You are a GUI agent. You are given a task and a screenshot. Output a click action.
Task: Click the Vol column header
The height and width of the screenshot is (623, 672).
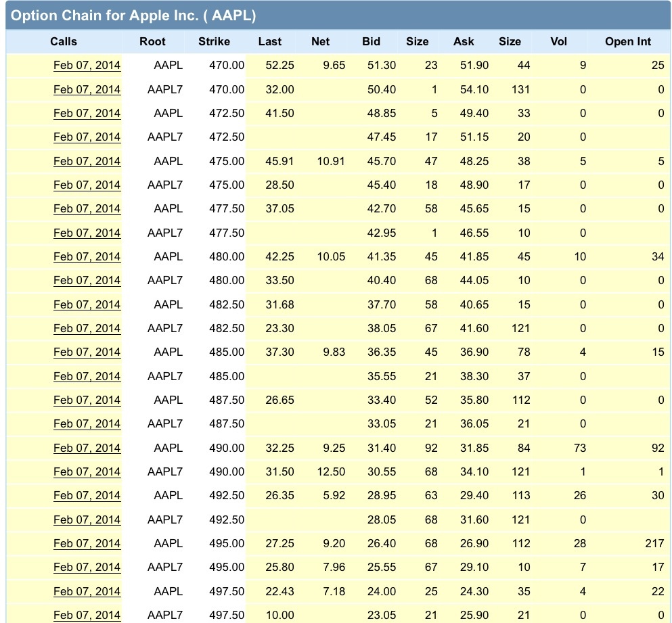[558, 41]
